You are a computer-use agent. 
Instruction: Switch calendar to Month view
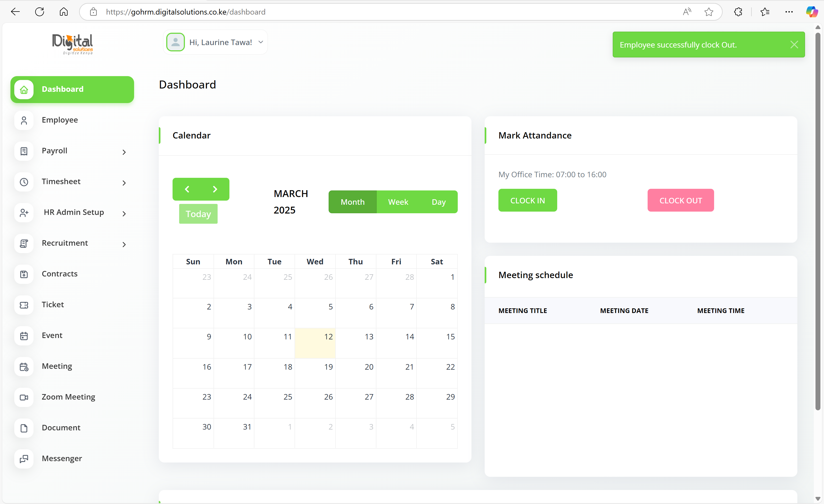point(353,202)
